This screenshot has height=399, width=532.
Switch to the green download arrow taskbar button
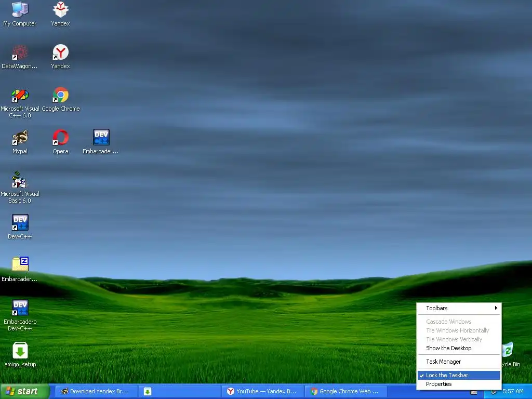[x=179, y=392]
